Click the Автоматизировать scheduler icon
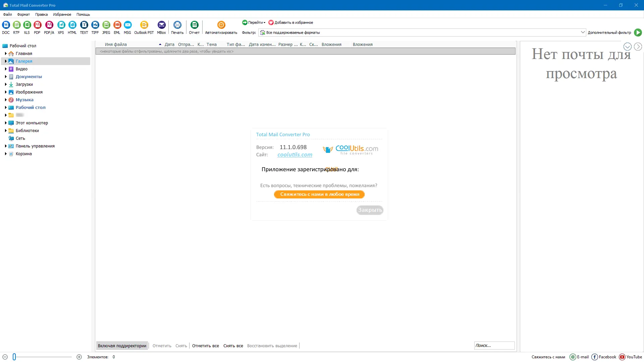Viewport: 644px width, 362px height. pyautogui.click(x=221, y=25)
